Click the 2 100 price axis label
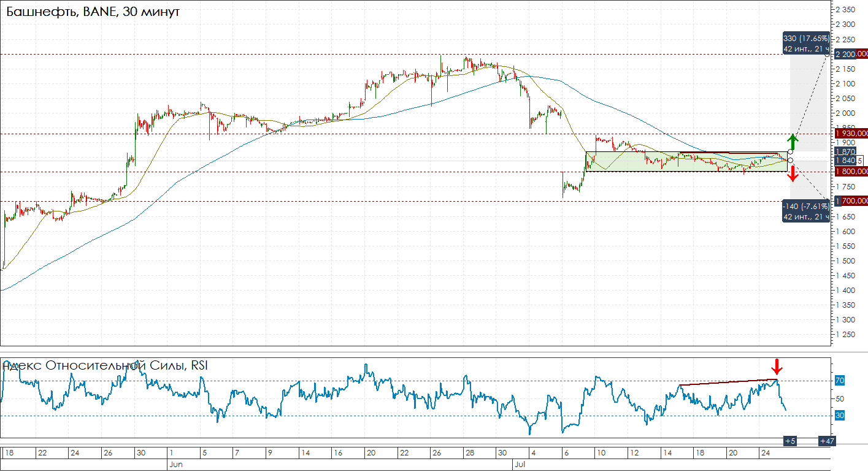This screenshot has width=868, height=472. [845, 83]
